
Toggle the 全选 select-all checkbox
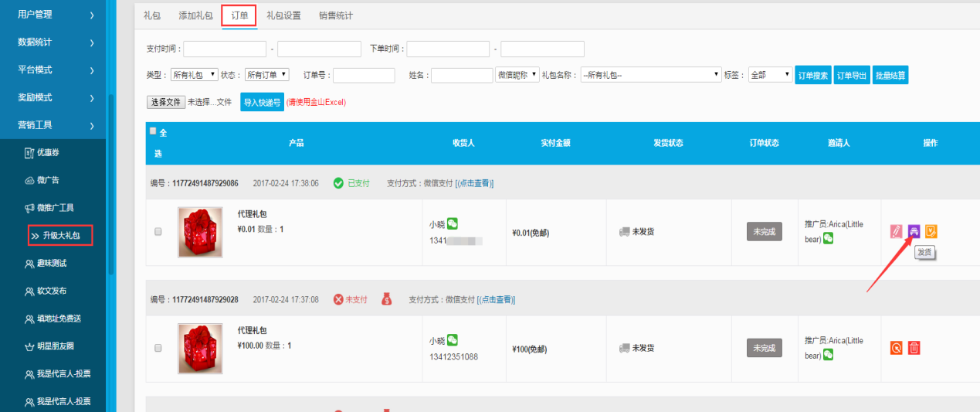tap(153, 131)
